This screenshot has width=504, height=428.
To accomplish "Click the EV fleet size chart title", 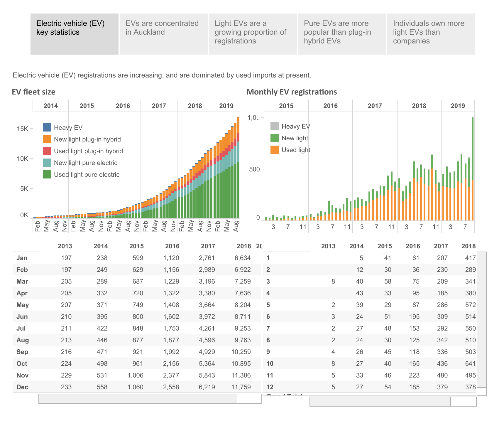I will pyautogui.click(x=34, y=92).
